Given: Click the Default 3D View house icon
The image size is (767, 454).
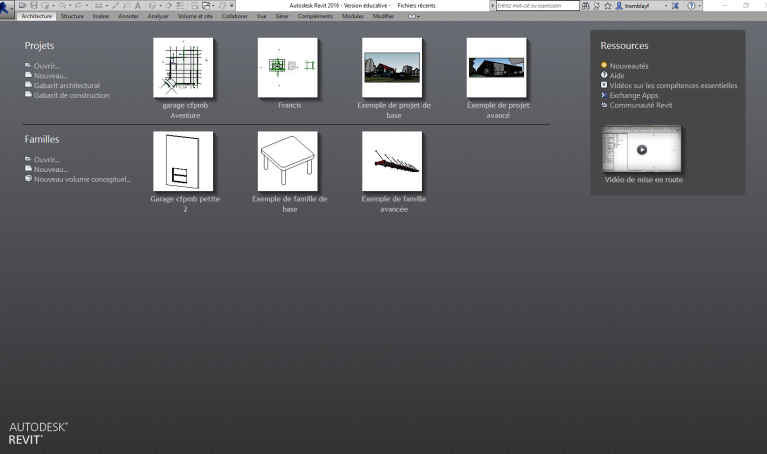Looking at the screenshot, I should [x=152, y=5].
